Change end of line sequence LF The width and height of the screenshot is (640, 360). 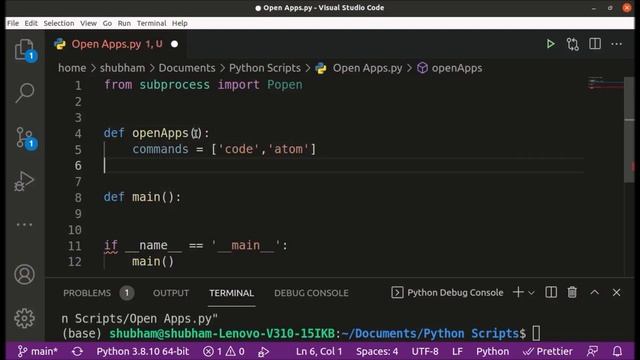(457, 351)
